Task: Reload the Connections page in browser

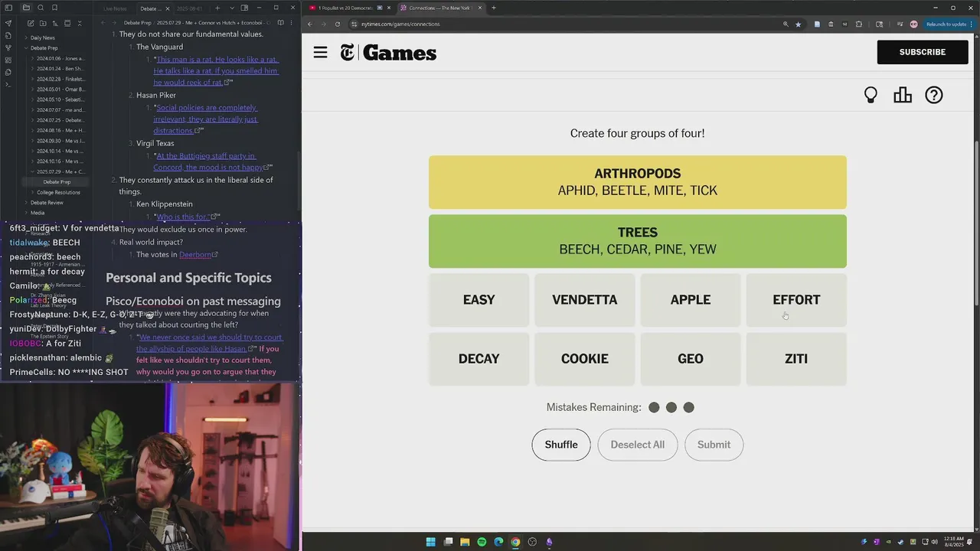Action: (x=338, y=24)
